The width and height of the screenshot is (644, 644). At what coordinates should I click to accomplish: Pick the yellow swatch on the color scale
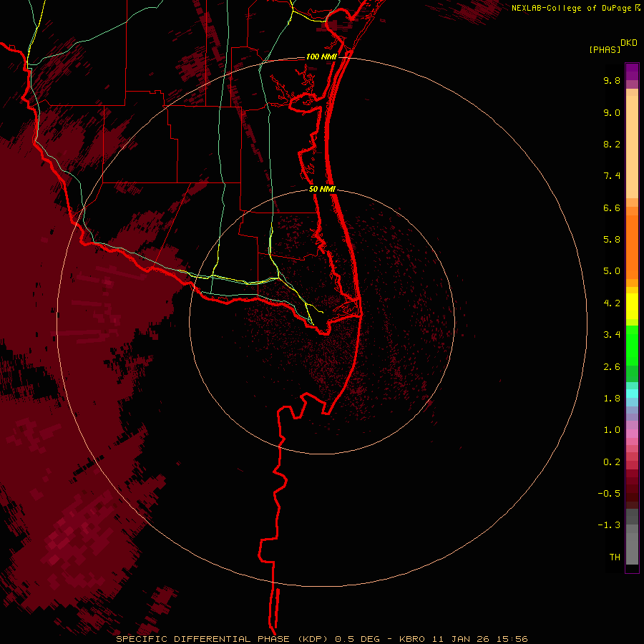(x=632, y=306)
